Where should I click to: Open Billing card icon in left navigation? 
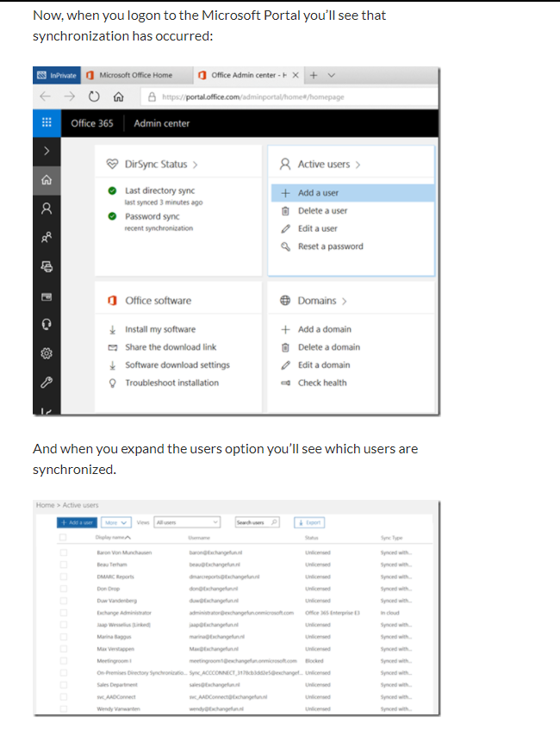[x=47, y=296]
